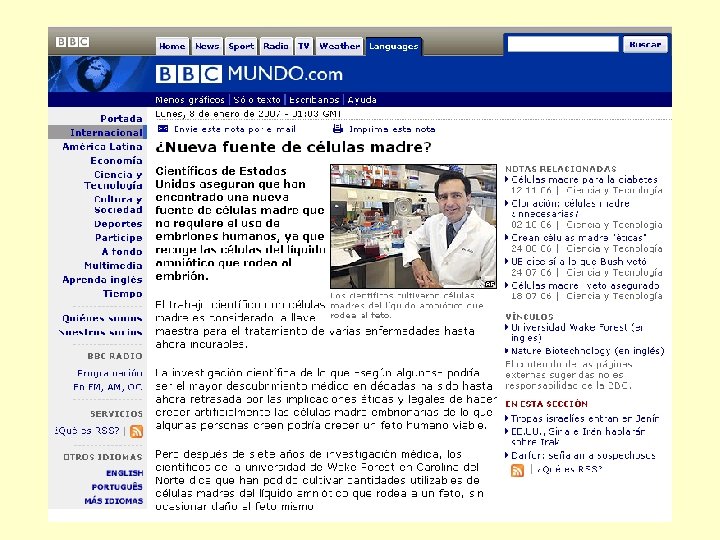Click the RSS icon under Servicios
Screen dimensions: 720x540
coord(136,431)
